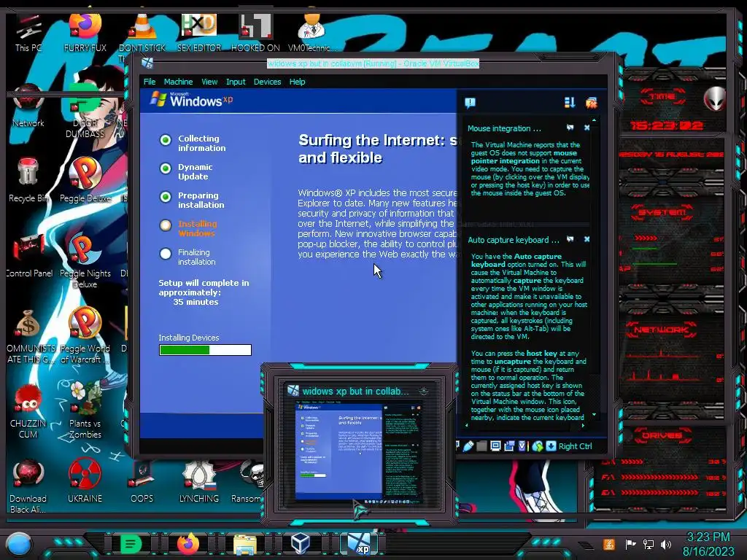Close the taskbar preview thumbnail window

(x=423, y=392)
